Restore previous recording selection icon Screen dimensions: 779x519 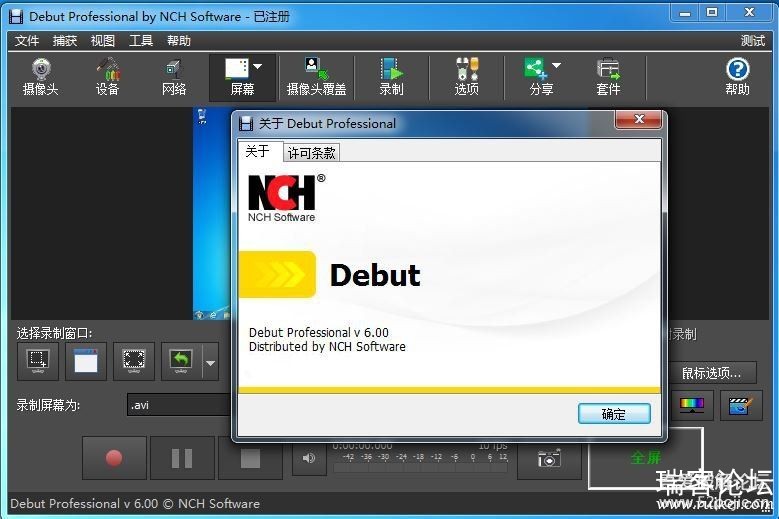(181, 361)
